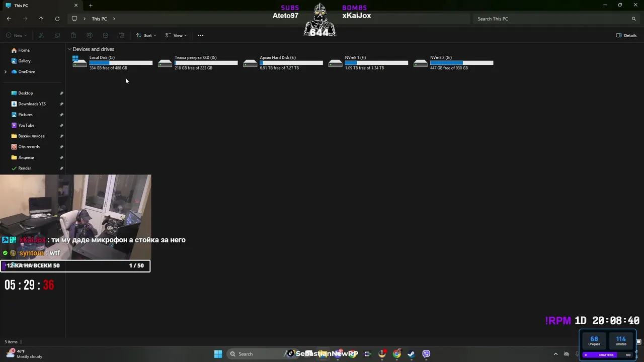Select the NVmE 2 (G:) drive

(x=453, y=63)
